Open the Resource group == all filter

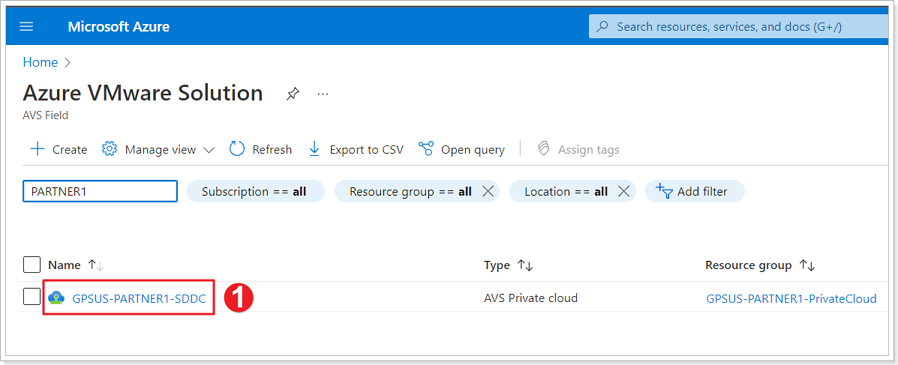(x=411, y=191)
